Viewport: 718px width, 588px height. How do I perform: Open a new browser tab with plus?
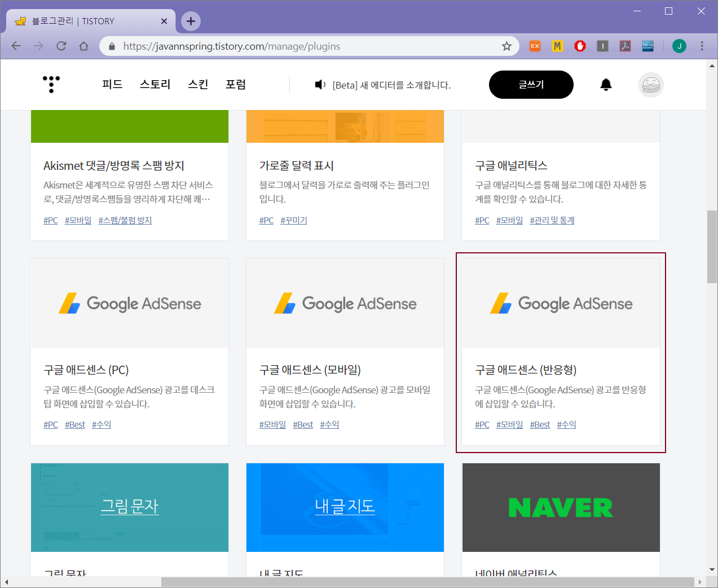click(x=191, y=21)
